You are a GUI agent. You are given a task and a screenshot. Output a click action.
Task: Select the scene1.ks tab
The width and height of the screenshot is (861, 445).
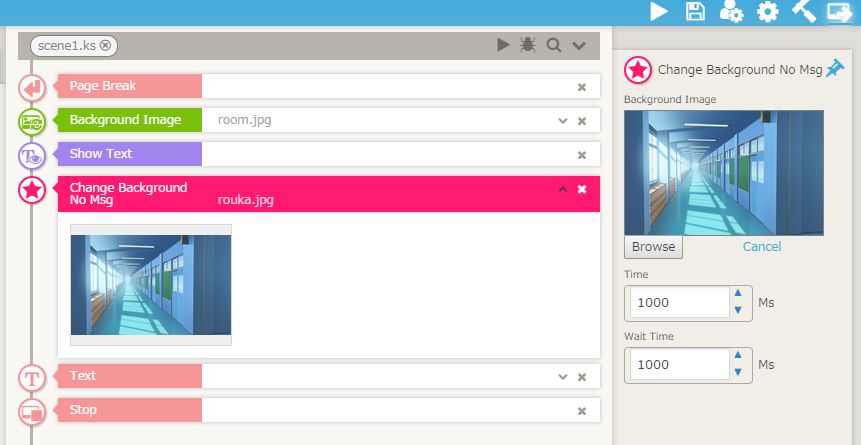[74, 46]
